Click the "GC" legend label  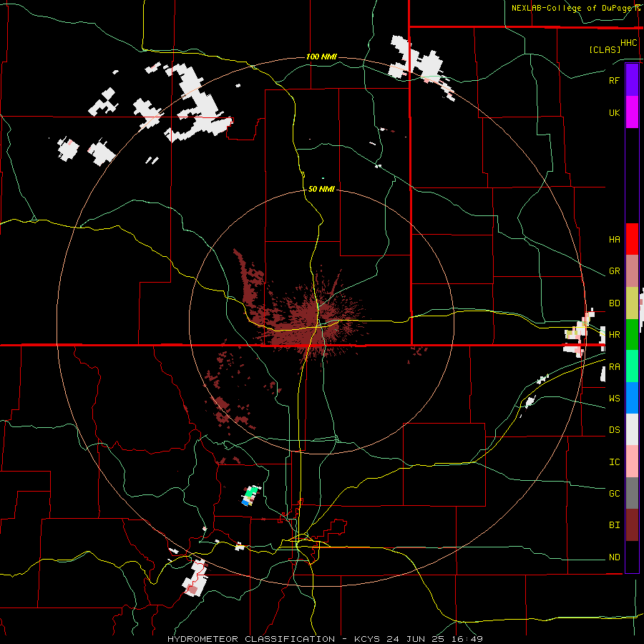point(614,493)
